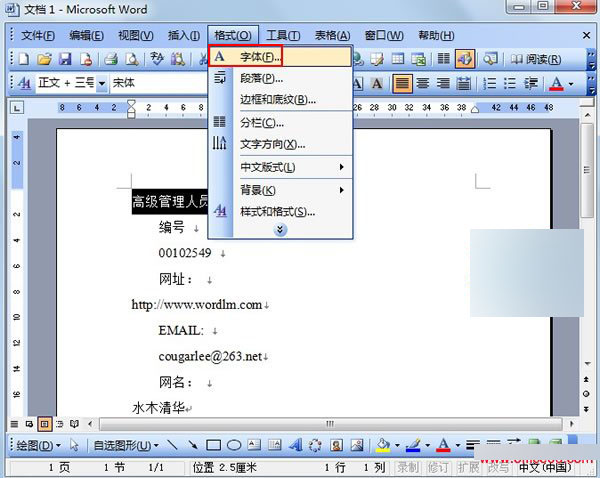Select 段落(P)... in the Format menu
This screenshot has height=478, width=600.
point(280,78)
